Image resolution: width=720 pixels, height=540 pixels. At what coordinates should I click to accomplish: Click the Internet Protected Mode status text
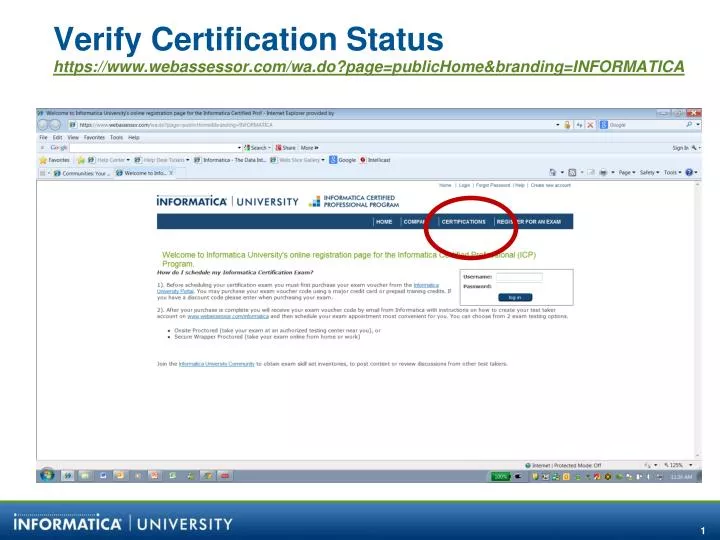pyautogui.click(x=563, y=465)
